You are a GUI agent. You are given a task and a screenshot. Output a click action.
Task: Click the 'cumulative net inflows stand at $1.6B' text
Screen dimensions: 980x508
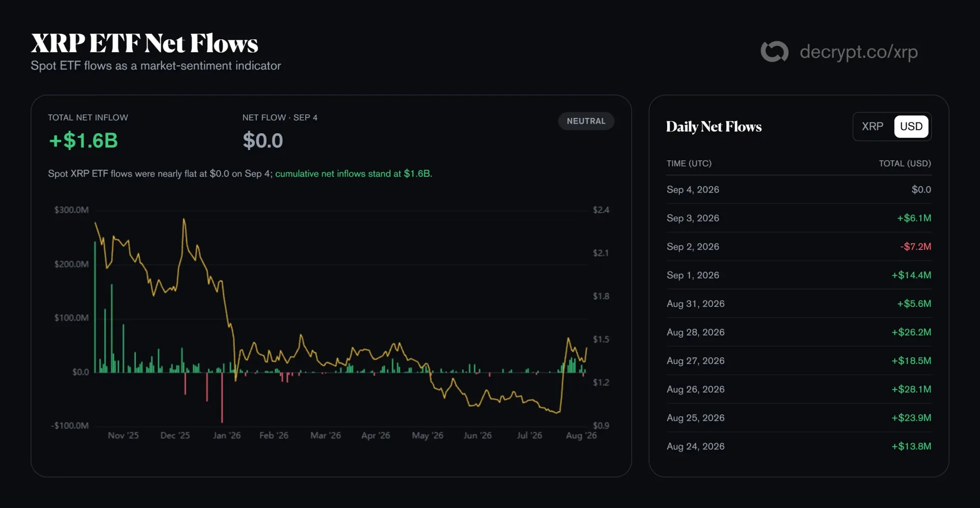[x=354, y=174]
